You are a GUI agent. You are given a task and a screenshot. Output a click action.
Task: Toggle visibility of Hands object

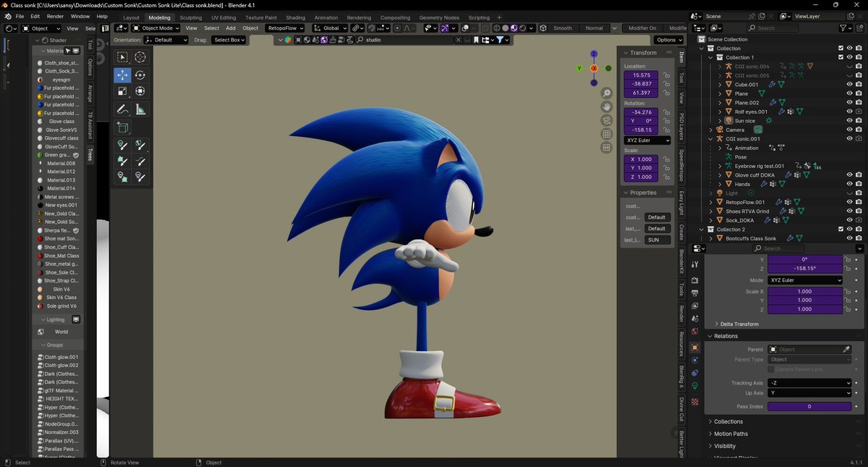point(849,184)
